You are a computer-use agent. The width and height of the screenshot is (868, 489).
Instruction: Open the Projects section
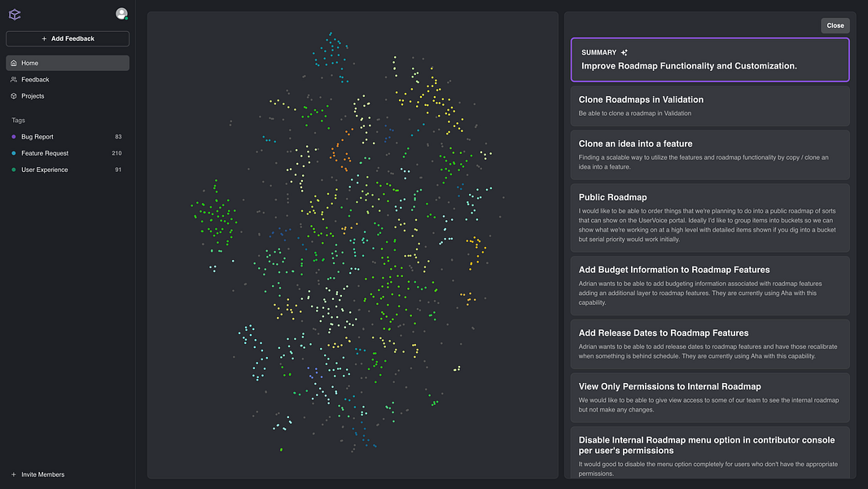click(68, 96)
